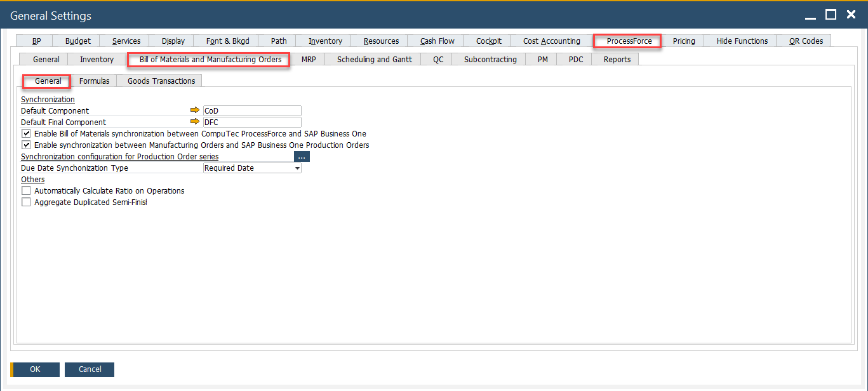Open the QR Codes tab
Viewport: 868px width, 391px height.
click(803, 40)
